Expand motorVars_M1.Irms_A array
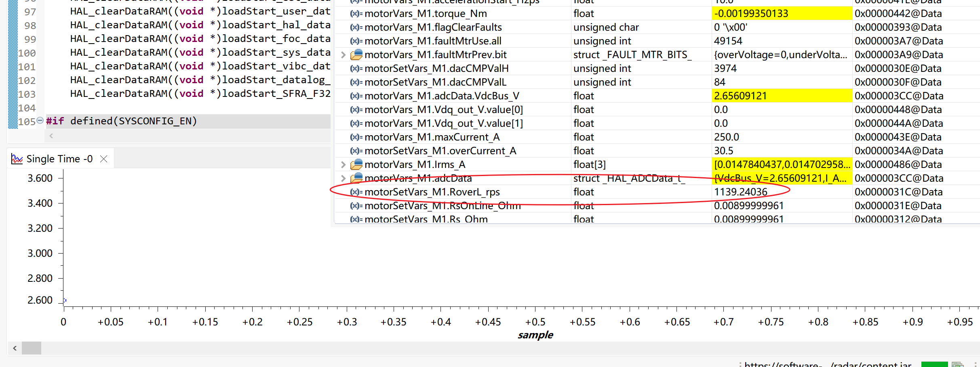 tap(343, 165)
